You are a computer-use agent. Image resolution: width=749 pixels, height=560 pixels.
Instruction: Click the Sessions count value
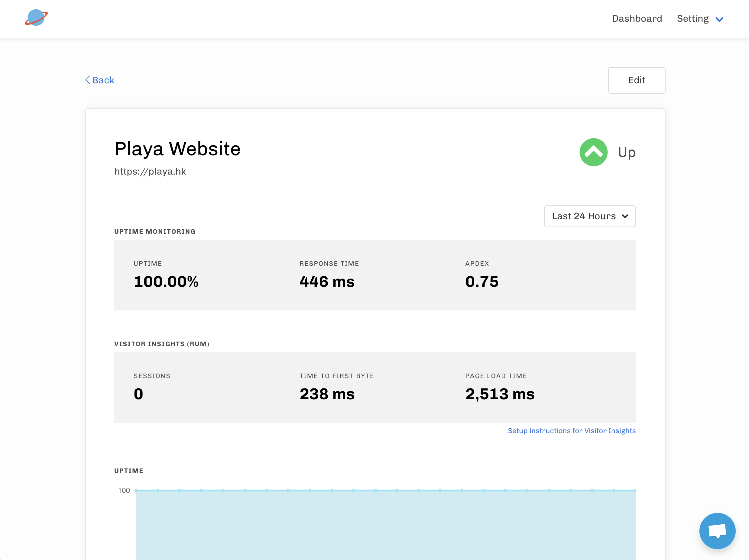138,394
